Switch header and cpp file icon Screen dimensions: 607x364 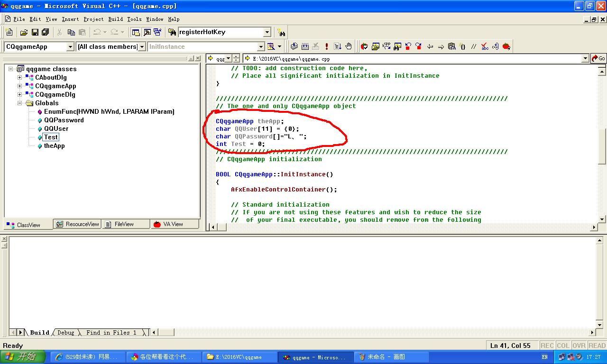coord(386,46)
